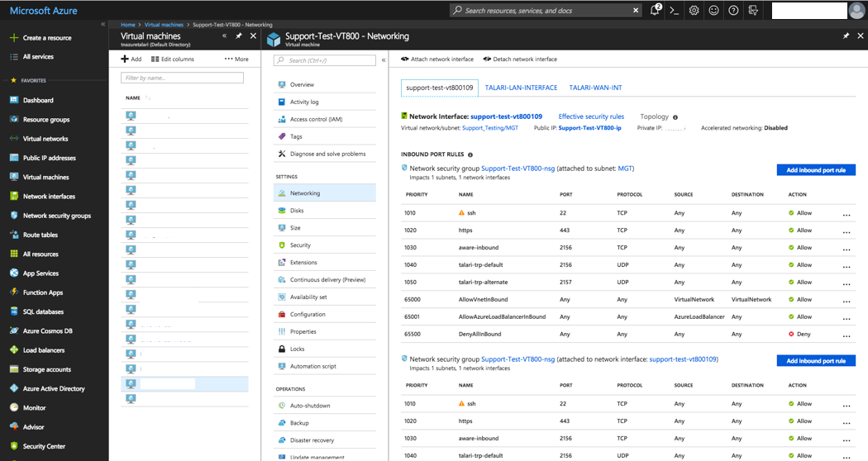Open the More options menu
Image resolution: width=868 pixels, height=461 pixels.
pyautogui.click(x=236, y=59)
